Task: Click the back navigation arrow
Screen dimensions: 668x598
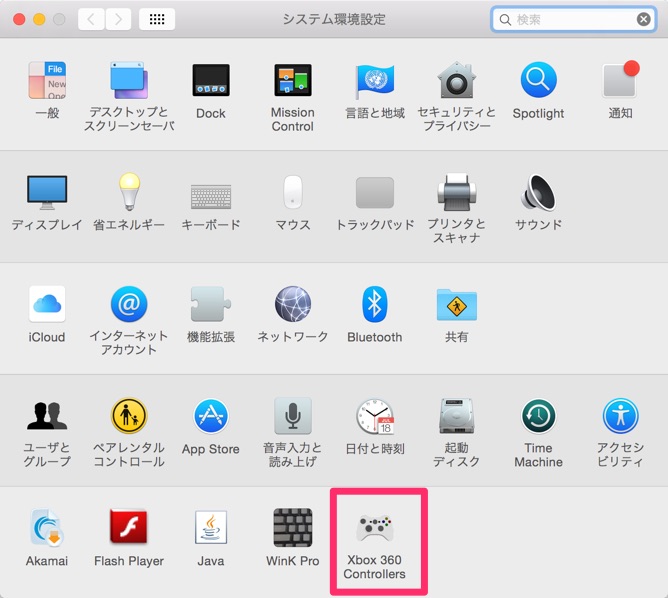Action: 91,19
